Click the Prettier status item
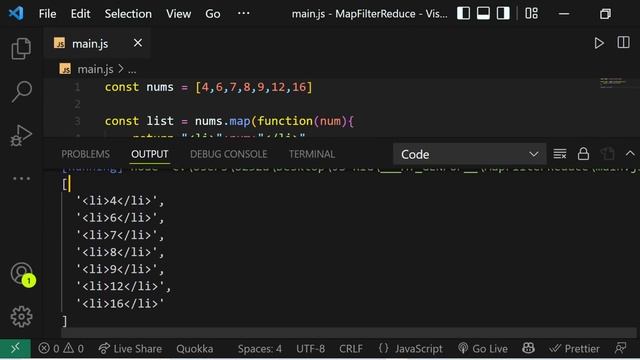640x360 pixels. click(x=574, y=349)
